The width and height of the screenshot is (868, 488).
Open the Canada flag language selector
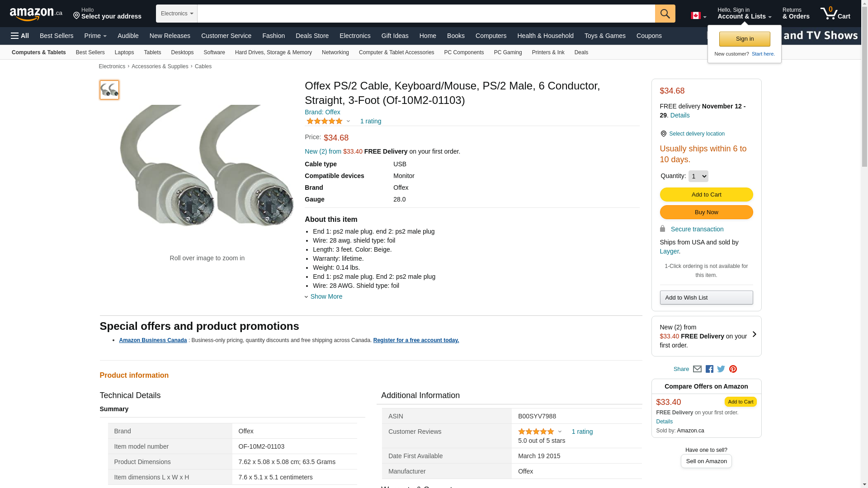point(698,16)
